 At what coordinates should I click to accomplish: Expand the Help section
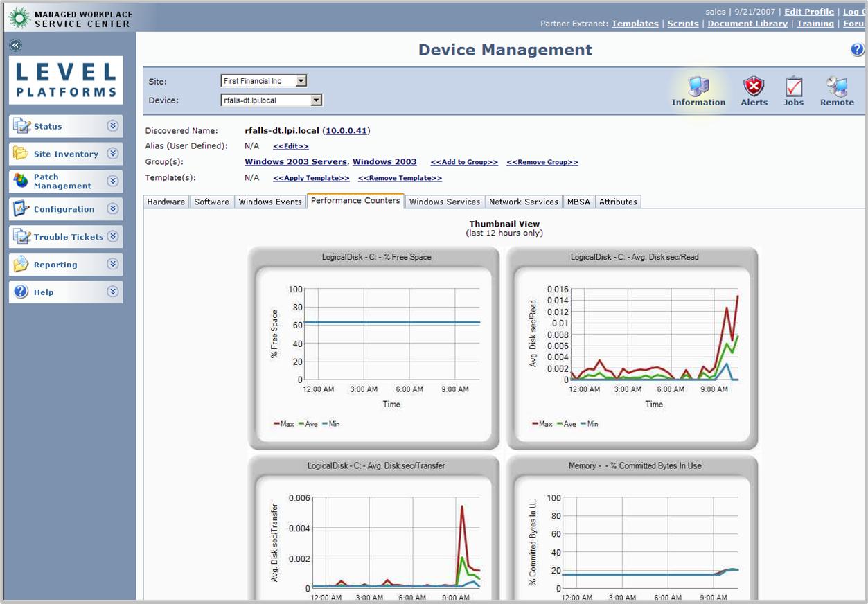pyautogui.click(x=113, y=292)
